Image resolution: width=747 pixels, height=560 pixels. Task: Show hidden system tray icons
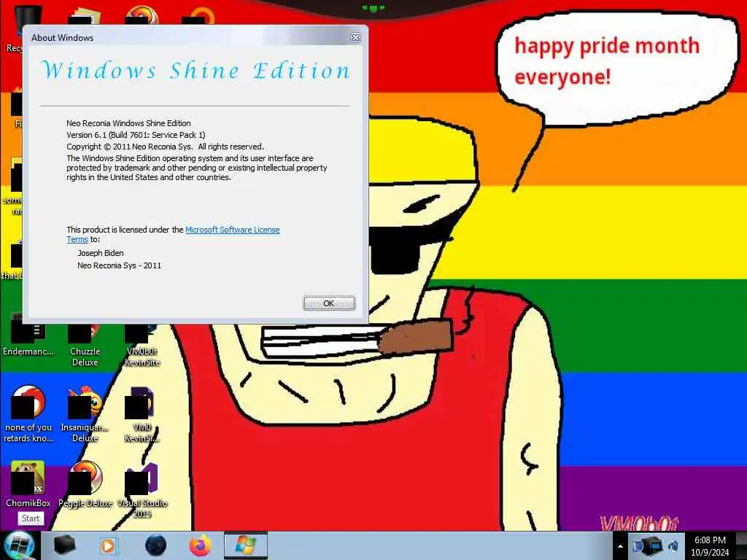620,546
